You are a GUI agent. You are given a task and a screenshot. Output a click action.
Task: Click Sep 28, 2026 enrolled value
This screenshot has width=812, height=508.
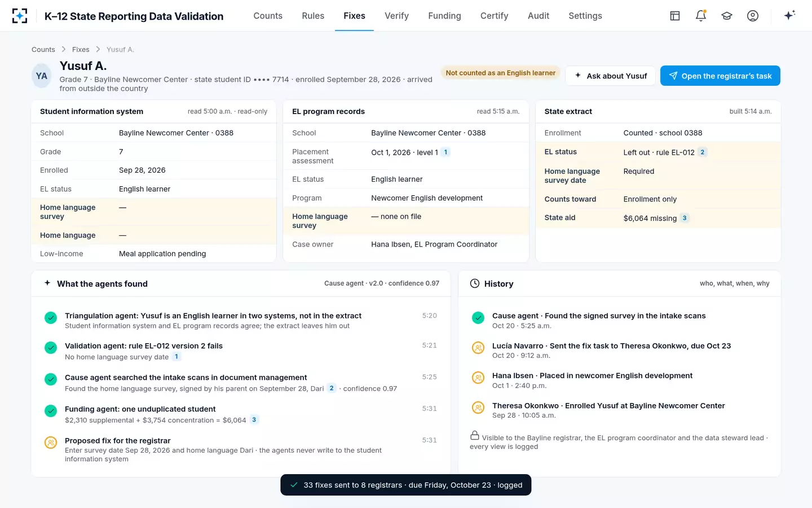pos(142,170)
